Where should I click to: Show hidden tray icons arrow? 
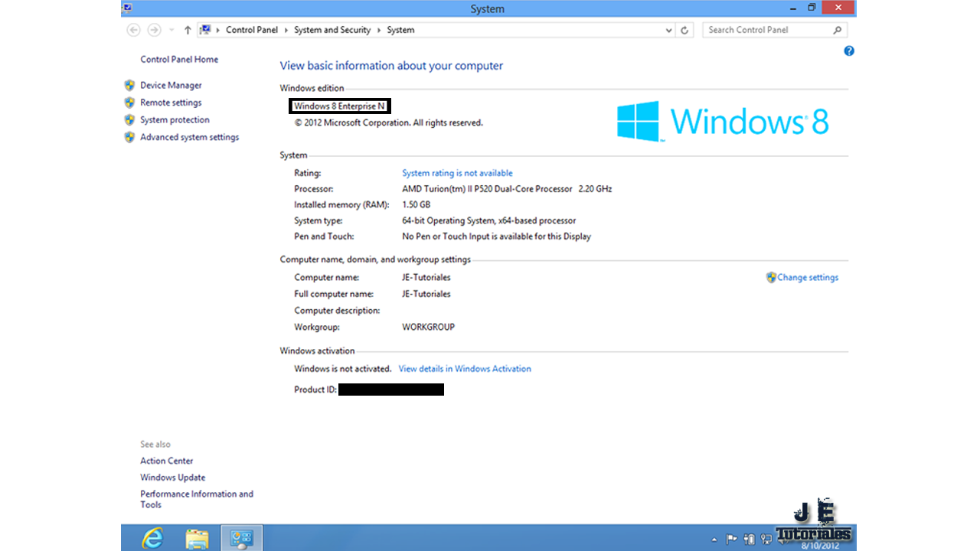pos(714,540)
